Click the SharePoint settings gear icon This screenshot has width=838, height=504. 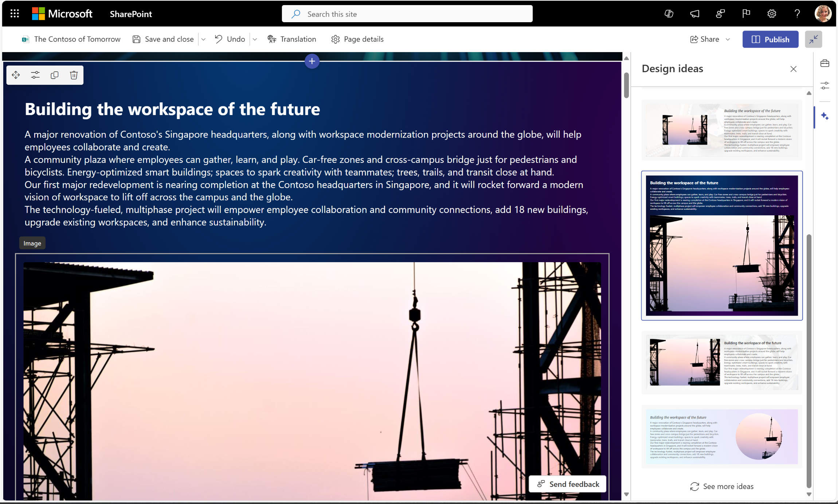773,13
